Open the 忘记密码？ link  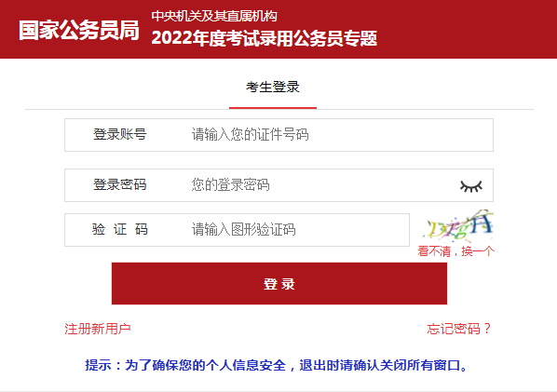459,329
